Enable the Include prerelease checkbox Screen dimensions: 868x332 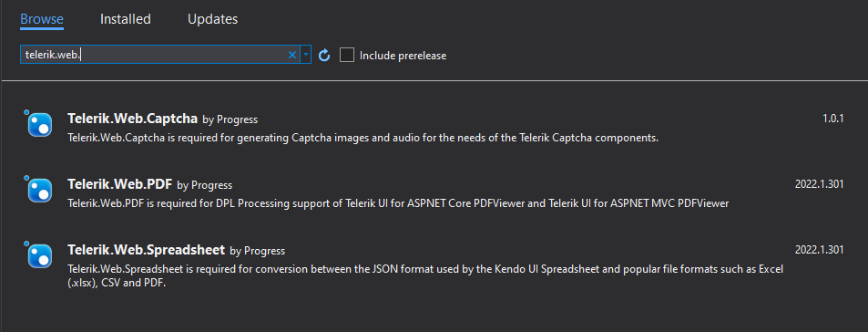347,55
